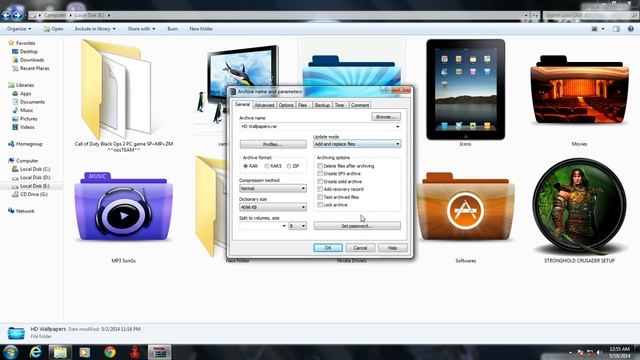Click the Windows Explorer taskbar icon
This screenshot has height=360, width=640.
60,352
